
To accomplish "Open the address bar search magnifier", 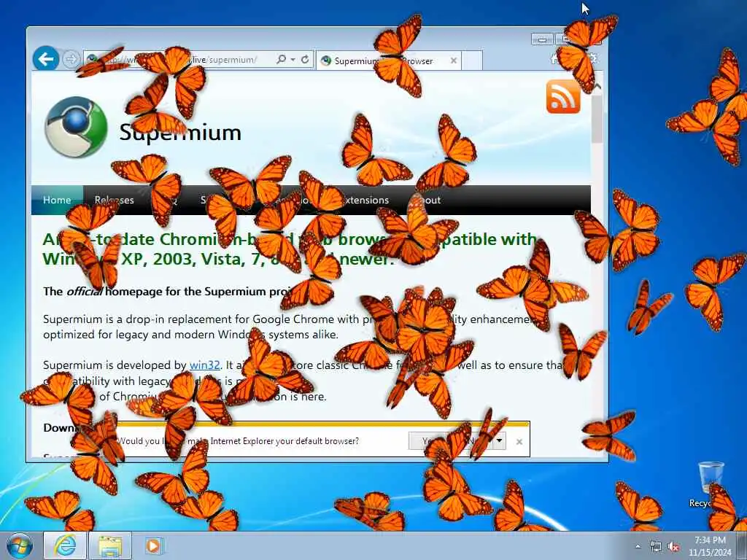I will click(x=281, y=59).
